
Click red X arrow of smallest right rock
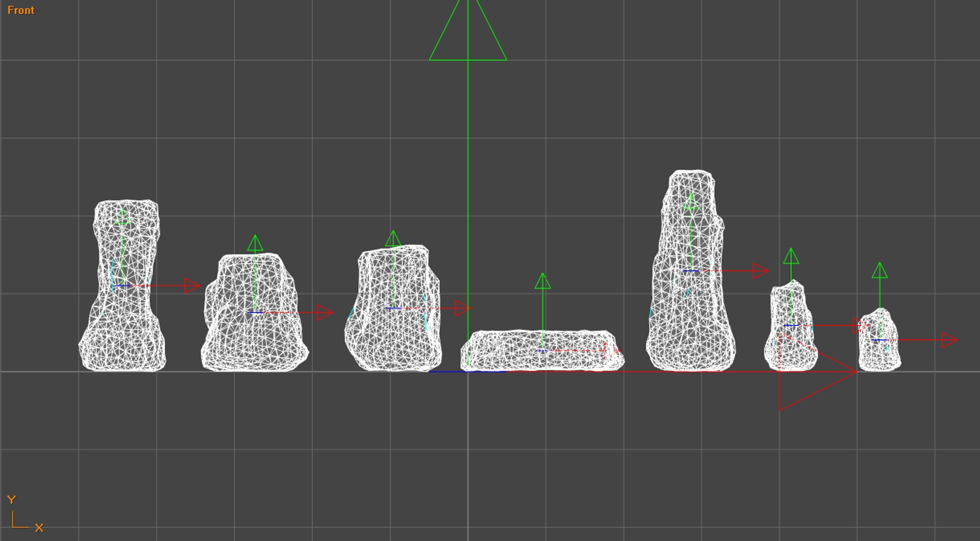click(949, 340)
